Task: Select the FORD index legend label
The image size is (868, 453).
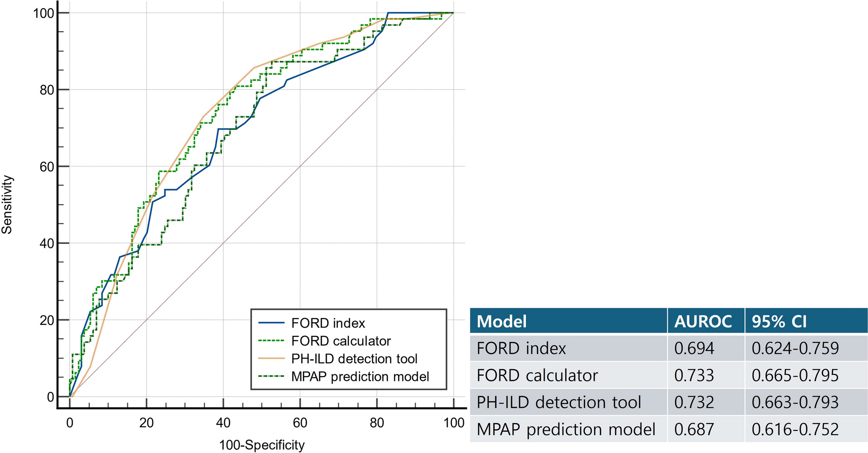Action: tap(328, 323)
